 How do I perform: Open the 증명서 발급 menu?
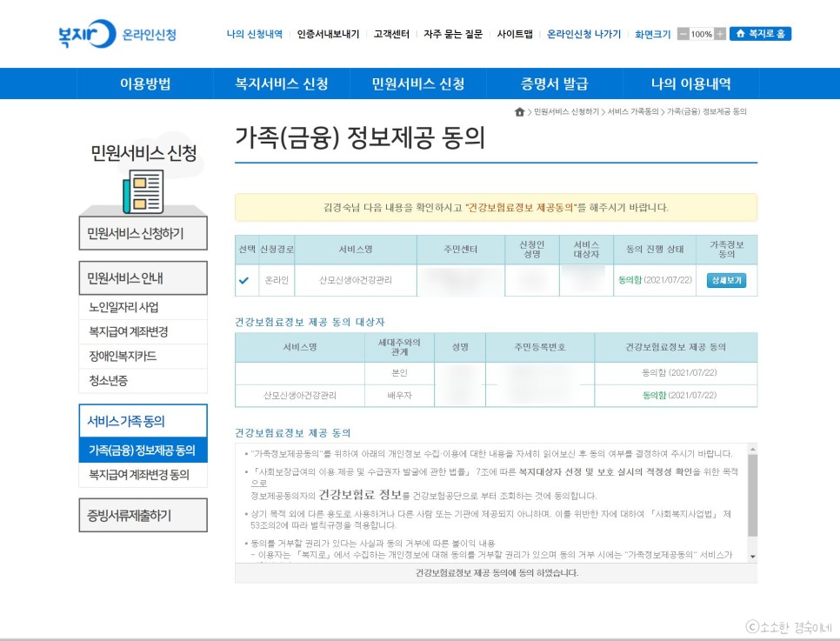coord(555,83)
